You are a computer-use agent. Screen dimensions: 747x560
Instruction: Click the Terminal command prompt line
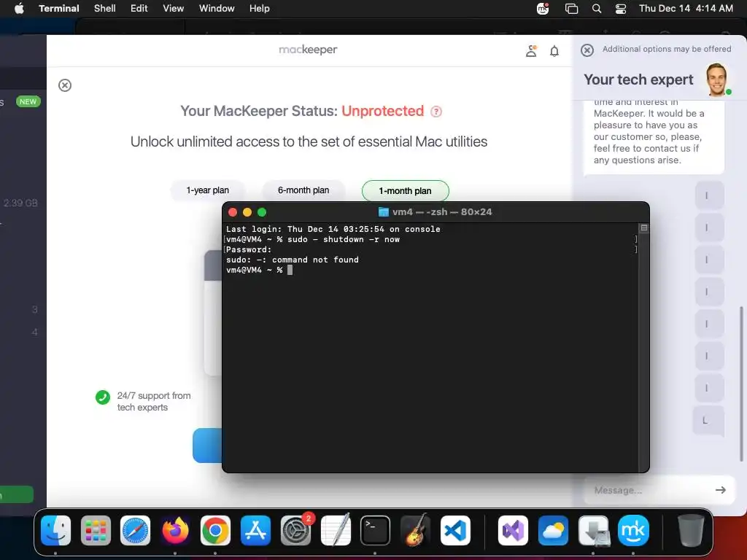260,270
